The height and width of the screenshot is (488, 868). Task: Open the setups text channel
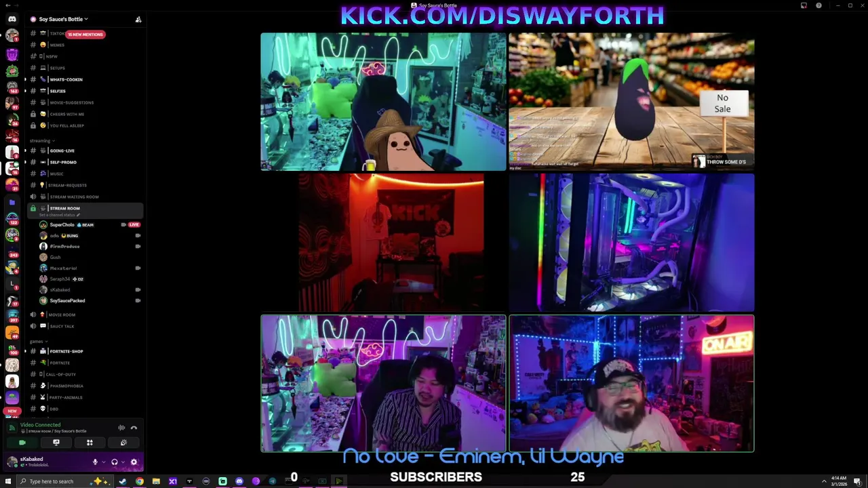pos(85,68)
